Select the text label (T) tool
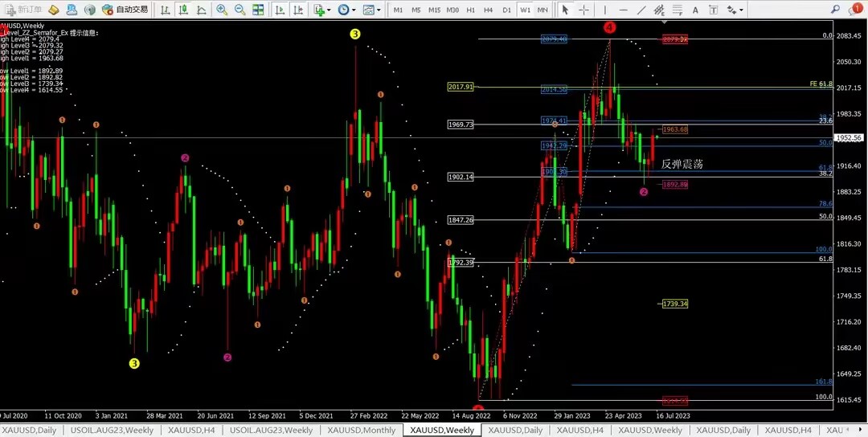Screen dimensions: 868x437 coord(714,10)
